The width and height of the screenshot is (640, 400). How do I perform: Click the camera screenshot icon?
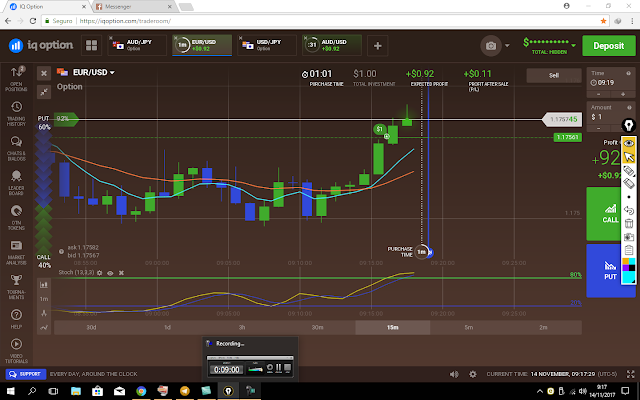point(491,46)
